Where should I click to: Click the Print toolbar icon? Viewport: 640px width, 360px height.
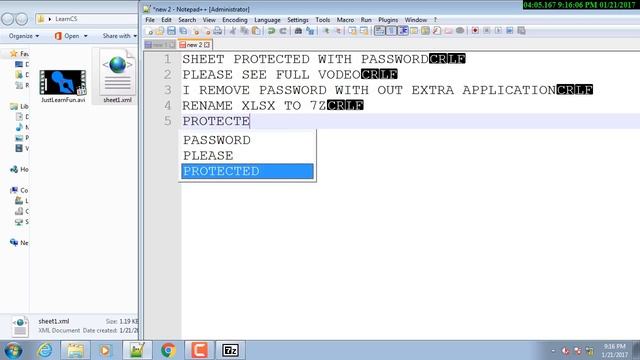[x=217, y=31]
